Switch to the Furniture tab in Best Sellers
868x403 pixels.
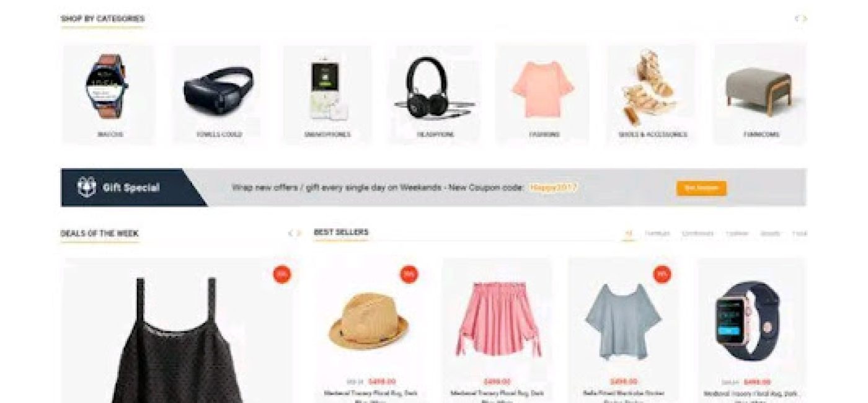tap(657, 234)
